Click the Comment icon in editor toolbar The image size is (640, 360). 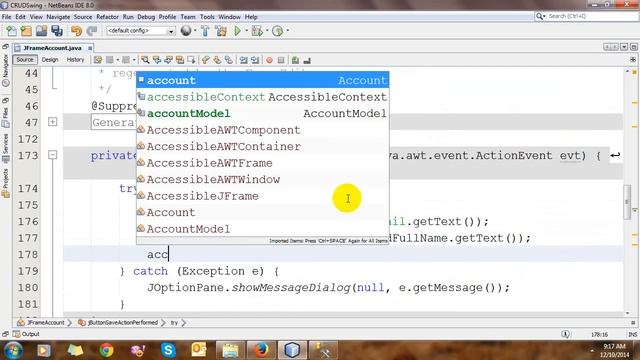296,60
